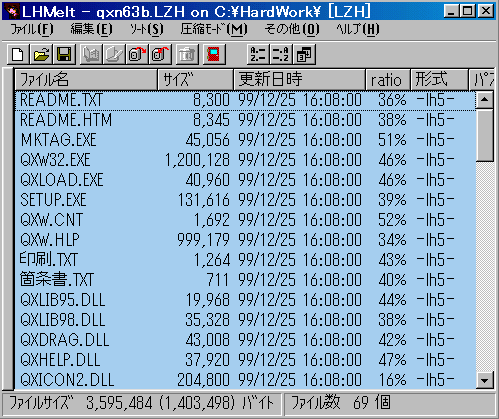Sort by the ratio column header
499x419 pixels.
tap(388, 80)
